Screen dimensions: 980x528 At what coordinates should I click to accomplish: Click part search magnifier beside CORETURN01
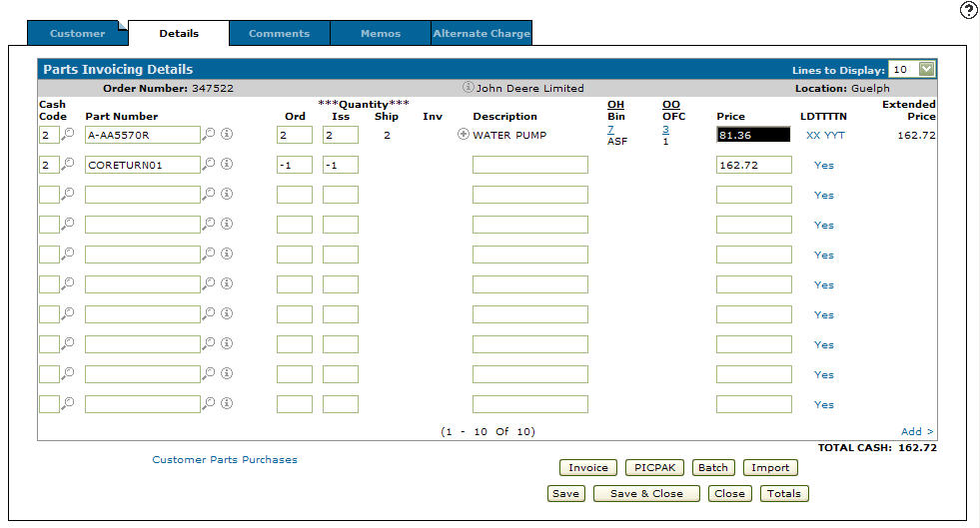(209, 164)
